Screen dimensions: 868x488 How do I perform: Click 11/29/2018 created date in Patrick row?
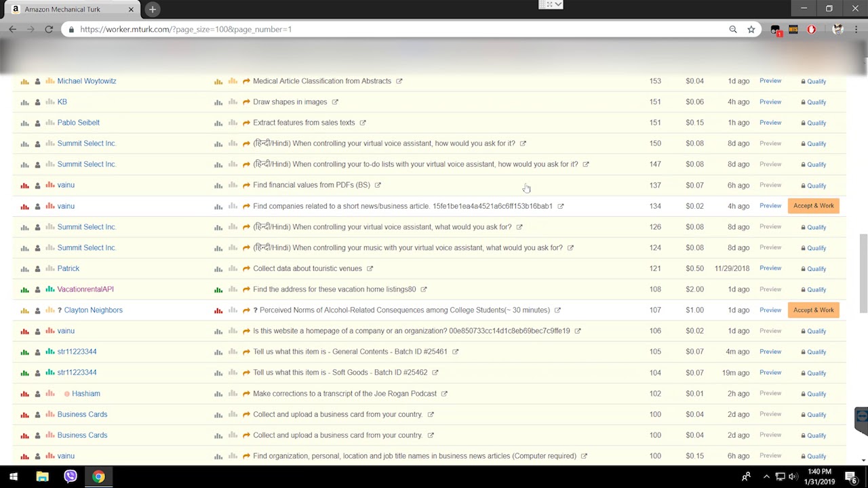pos(732,268)
